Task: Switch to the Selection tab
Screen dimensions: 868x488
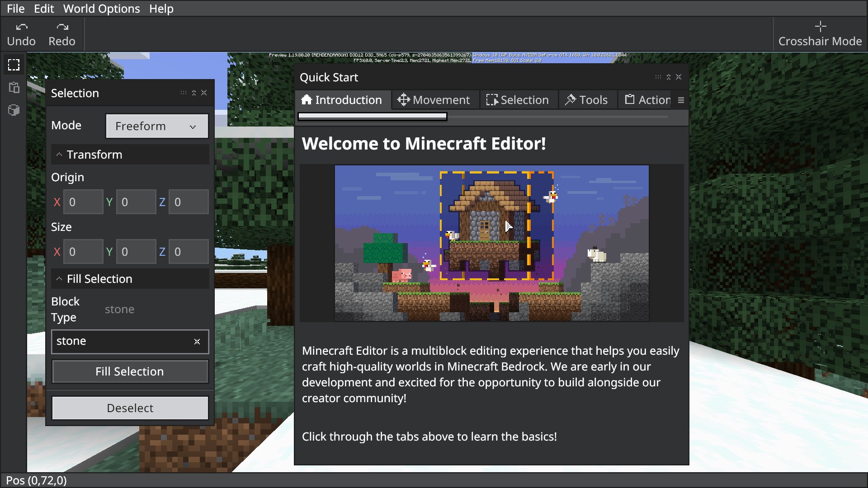Action: click(517, 99)
